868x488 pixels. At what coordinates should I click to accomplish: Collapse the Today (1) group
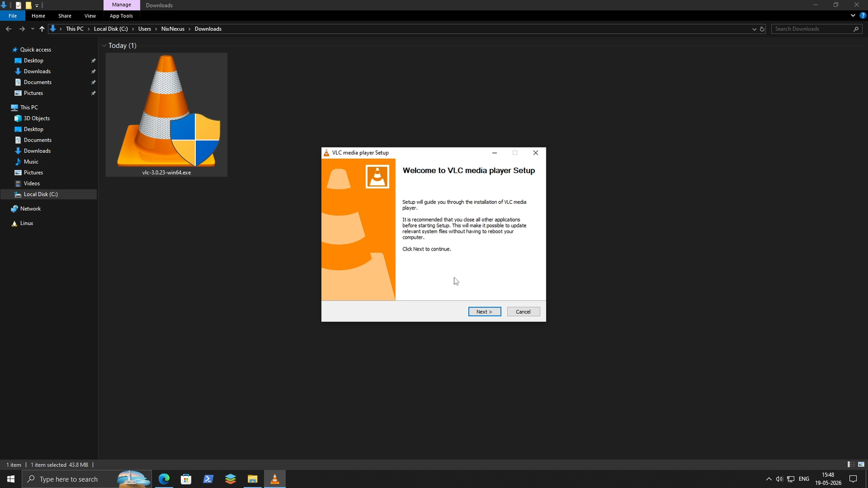click(104, 46)
